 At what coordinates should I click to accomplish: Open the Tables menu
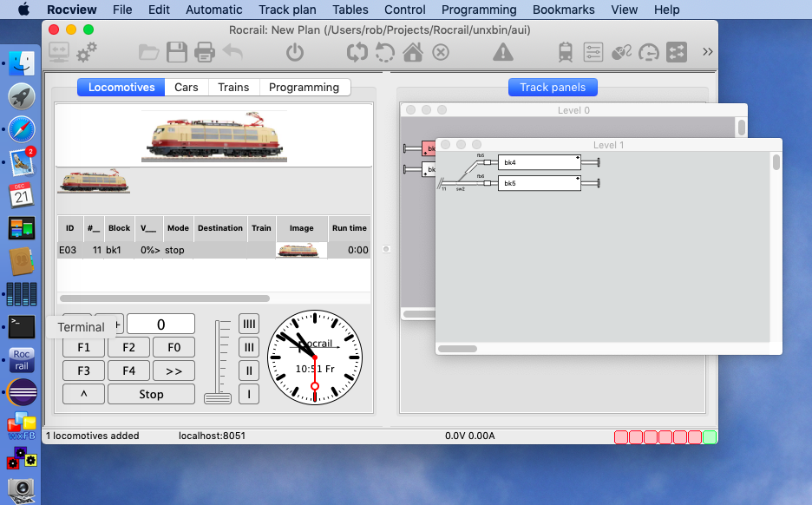350,10
